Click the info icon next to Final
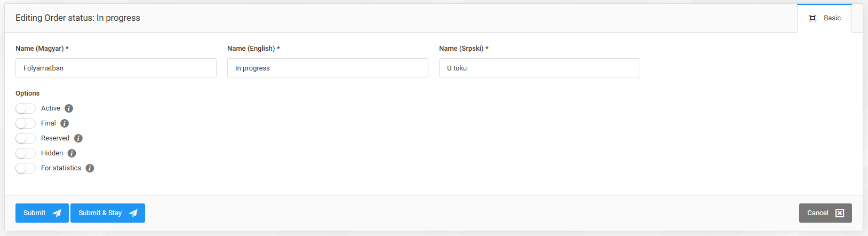Image resolution: width=868 pixels, height=236 pixels. [x=65, y=123]
